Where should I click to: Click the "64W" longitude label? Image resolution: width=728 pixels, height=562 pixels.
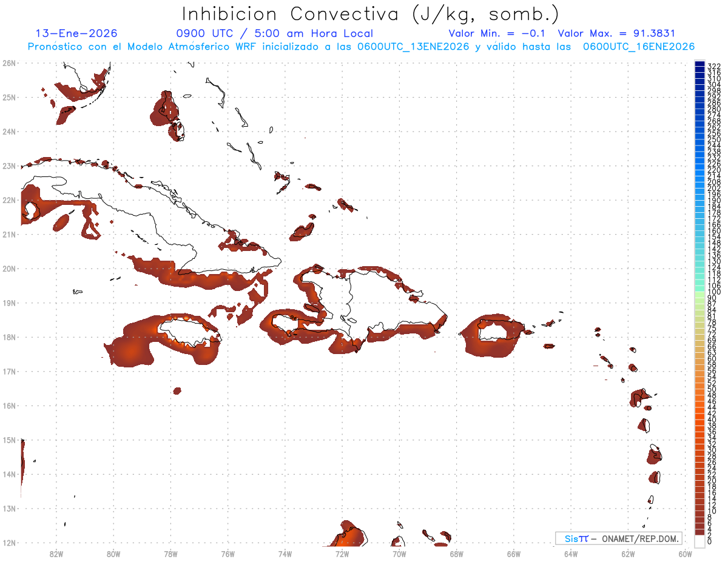pos(571,554)
